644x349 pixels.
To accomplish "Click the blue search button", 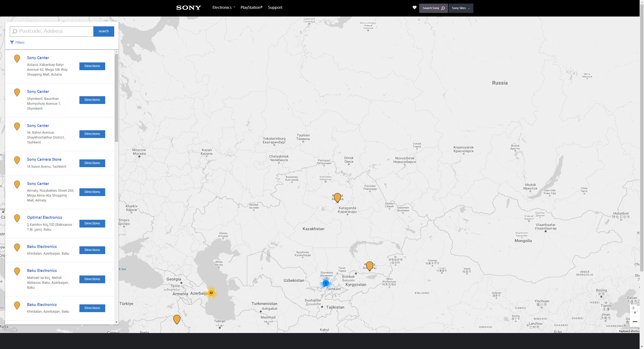I will (103, 31).
